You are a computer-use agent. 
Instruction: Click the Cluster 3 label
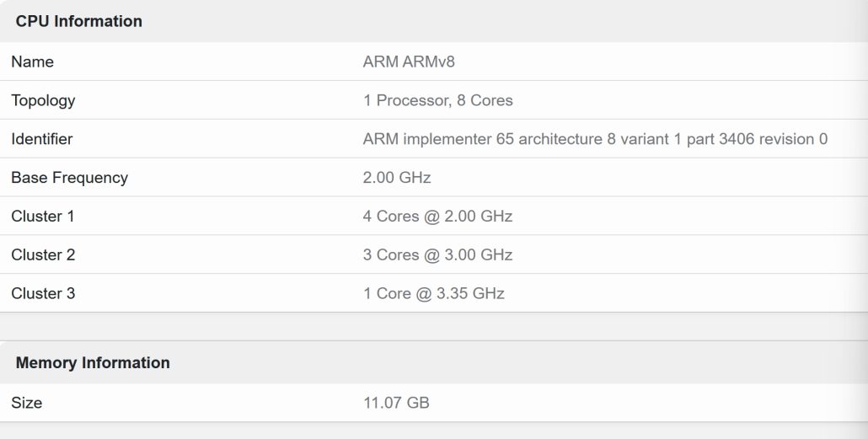43,293
